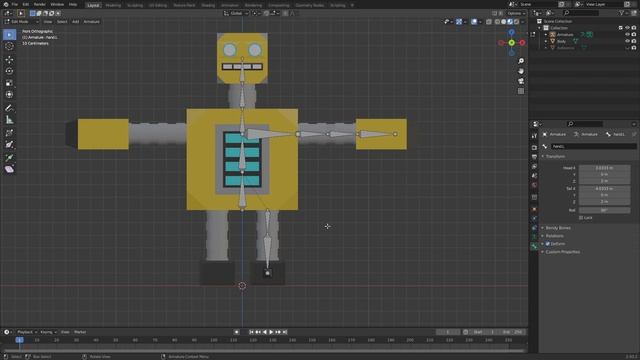Select the Select Box tool
The width and height of the screenshot is (640, 360).
coord(9,35)
